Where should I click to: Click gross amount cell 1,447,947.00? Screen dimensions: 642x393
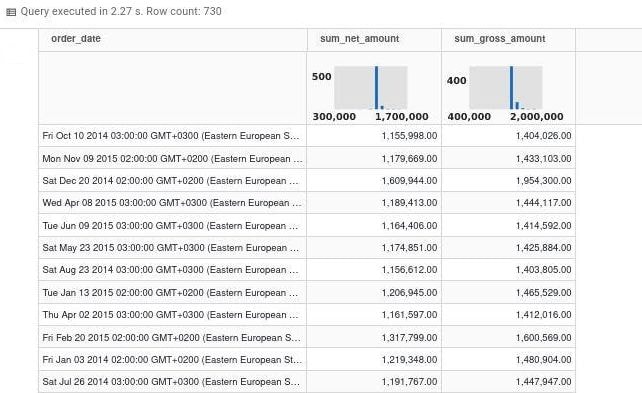509,382
